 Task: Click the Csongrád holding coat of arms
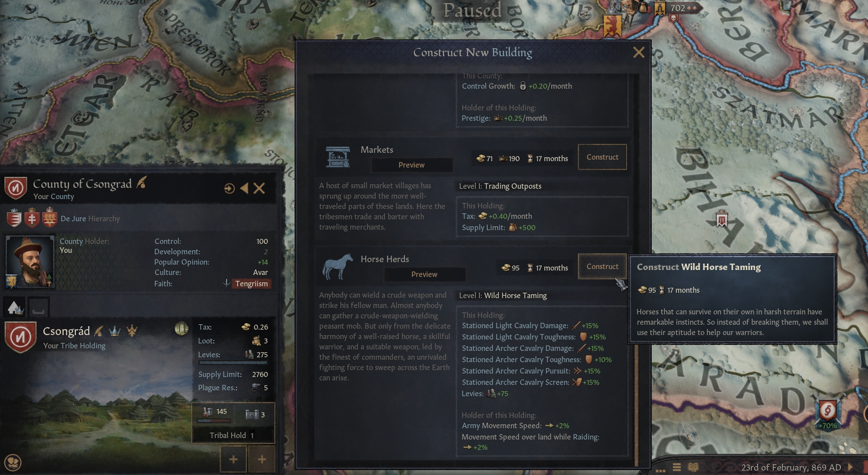(21, 337)
